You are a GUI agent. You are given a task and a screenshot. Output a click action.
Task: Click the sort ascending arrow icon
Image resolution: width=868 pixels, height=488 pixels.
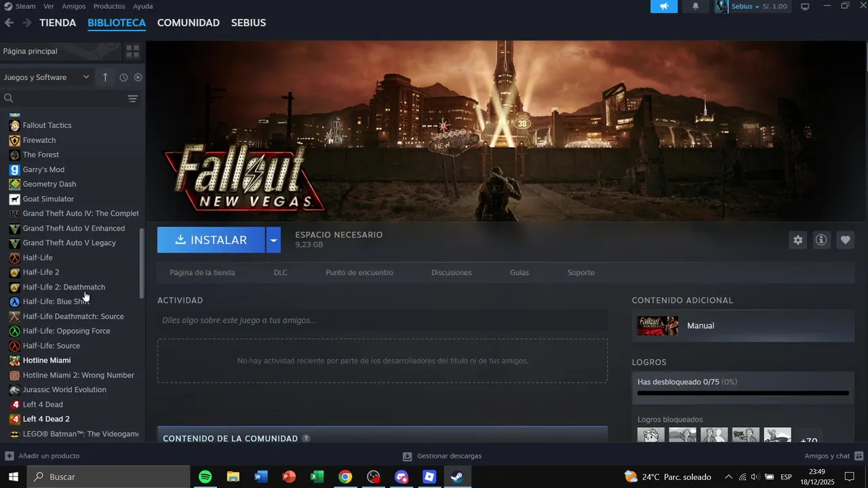click(105, 77)
